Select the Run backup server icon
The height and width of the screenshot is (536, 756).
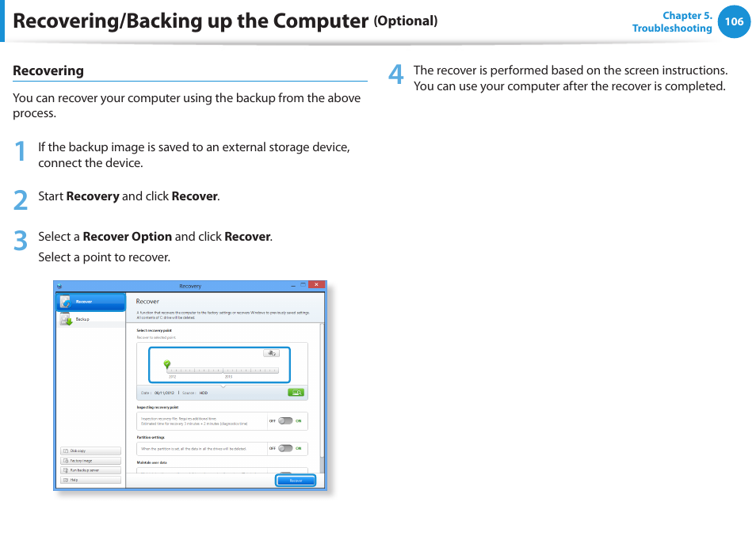point(65,470)
